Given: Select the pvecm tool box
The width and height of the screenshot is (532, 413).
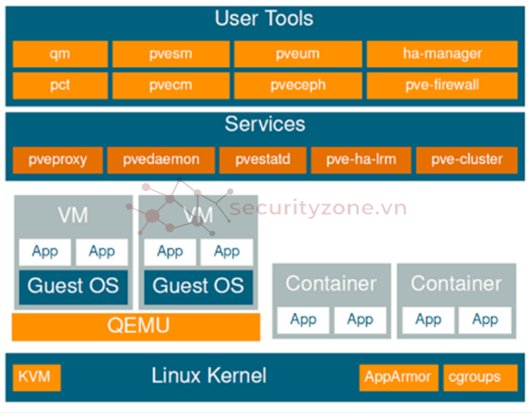Looking at the screenshot, I should tap(171, 86).
